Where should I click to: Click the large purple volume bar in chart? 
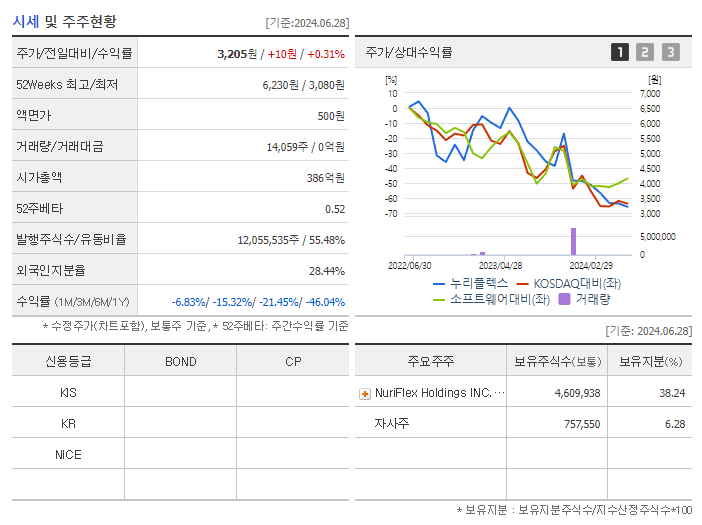(x=574, y=241)
